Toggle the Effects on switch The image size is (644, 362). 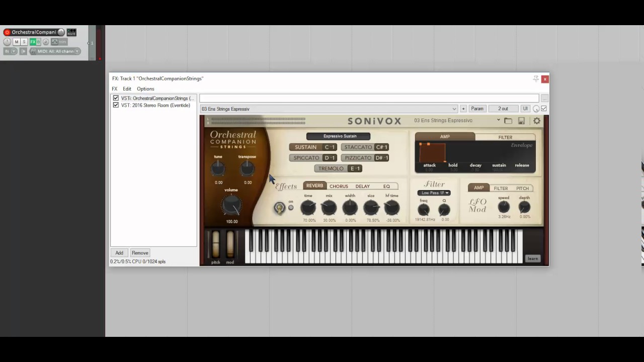pos(279,208)
